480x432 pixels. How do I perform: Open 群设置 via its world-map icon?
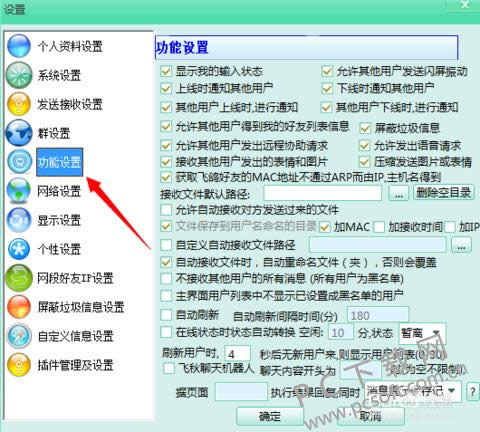tap(19, 133)
